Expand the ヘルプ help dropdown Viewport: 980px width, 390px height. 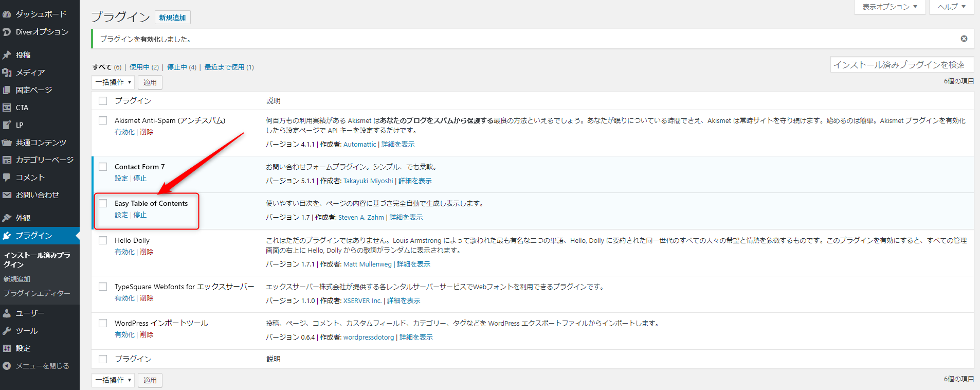tap(951, 7)
